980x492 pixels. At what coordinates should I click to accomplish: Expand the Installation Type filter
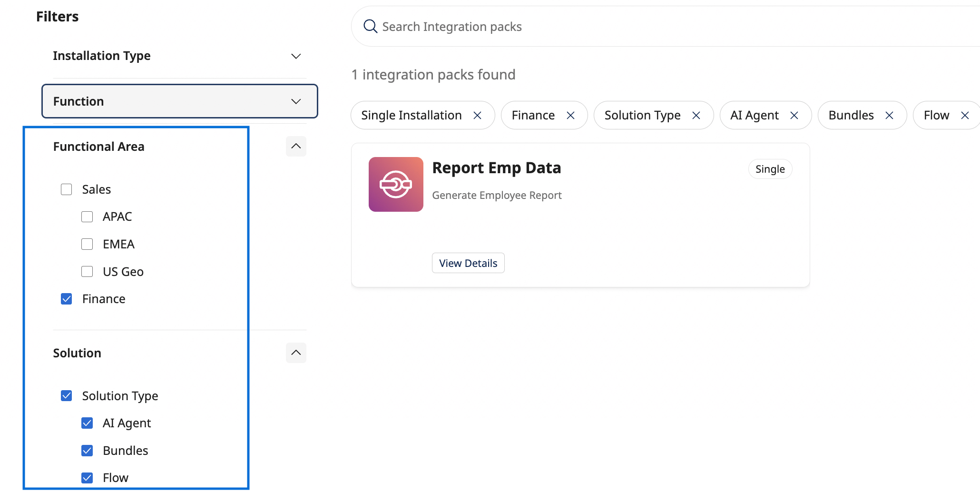point(295,56)
